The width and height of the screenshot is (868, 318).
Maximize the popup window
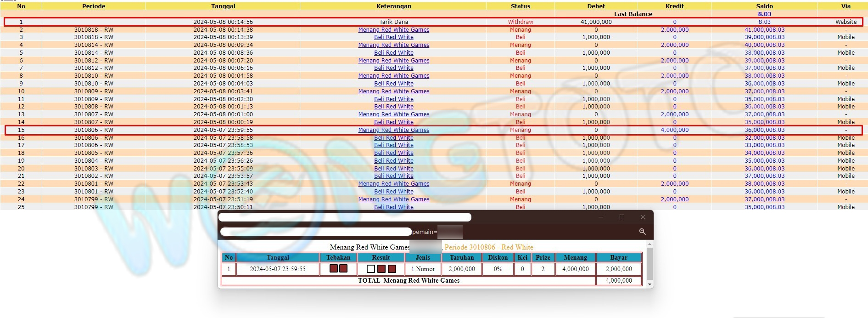[622, 217]
